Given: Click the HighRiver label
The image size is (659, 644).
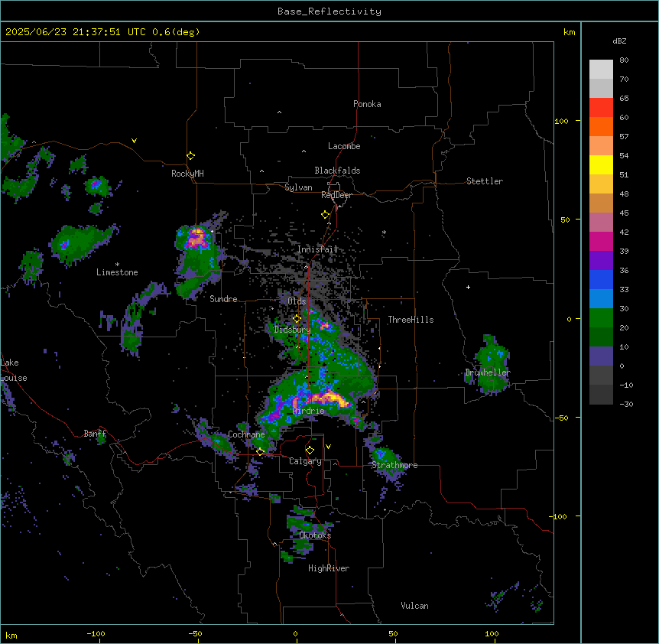Looking at the screenshot, I should 329,568.
